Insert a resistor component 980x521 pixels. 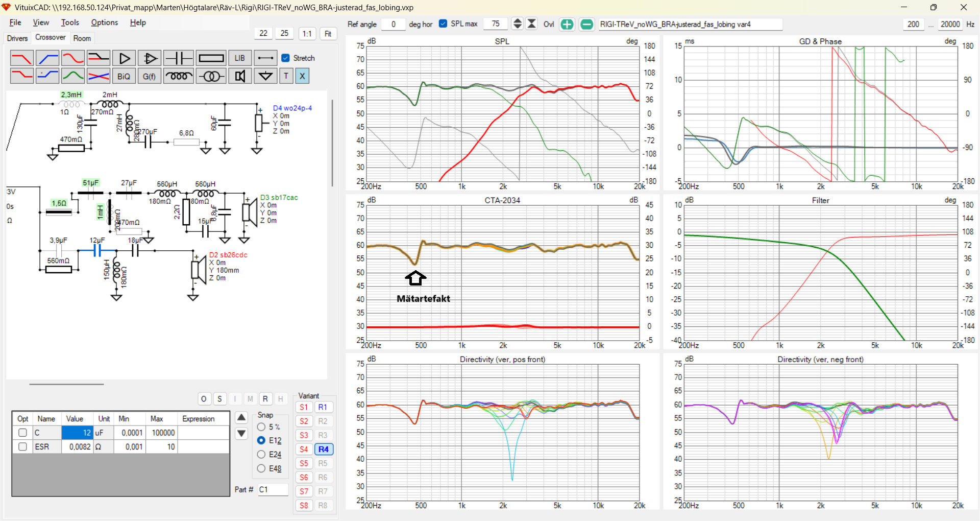(211, 58)
